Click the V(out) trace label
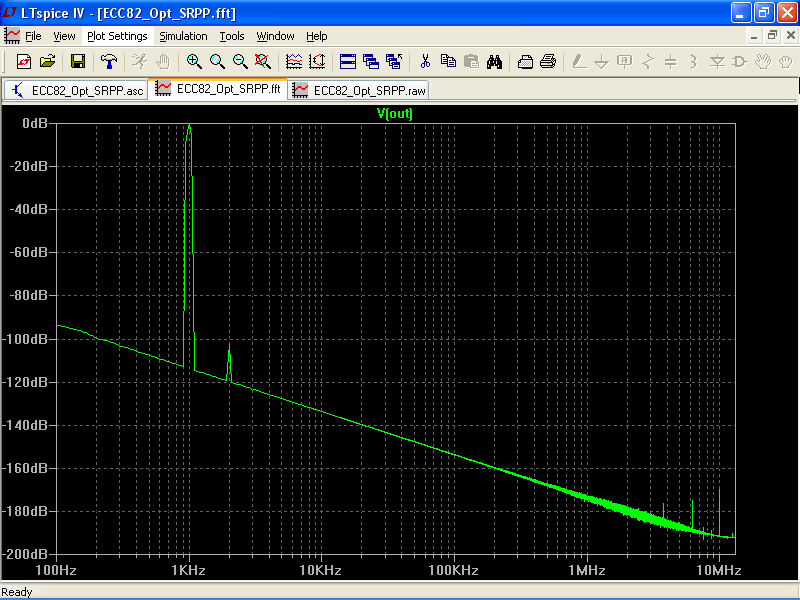The width and height of the screenshot is (800, 600). point(394,113)
